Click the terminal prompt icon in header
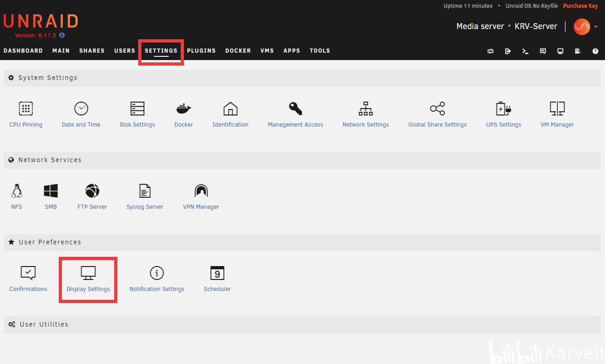 525,51
